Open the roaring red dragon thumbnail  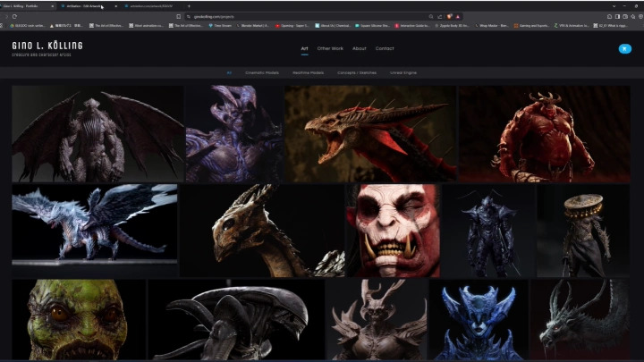[370, 134]
